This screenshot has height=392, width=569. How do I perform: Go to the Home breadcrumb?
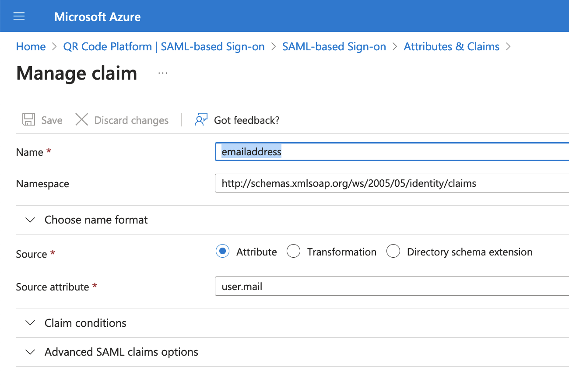point(31,47)
